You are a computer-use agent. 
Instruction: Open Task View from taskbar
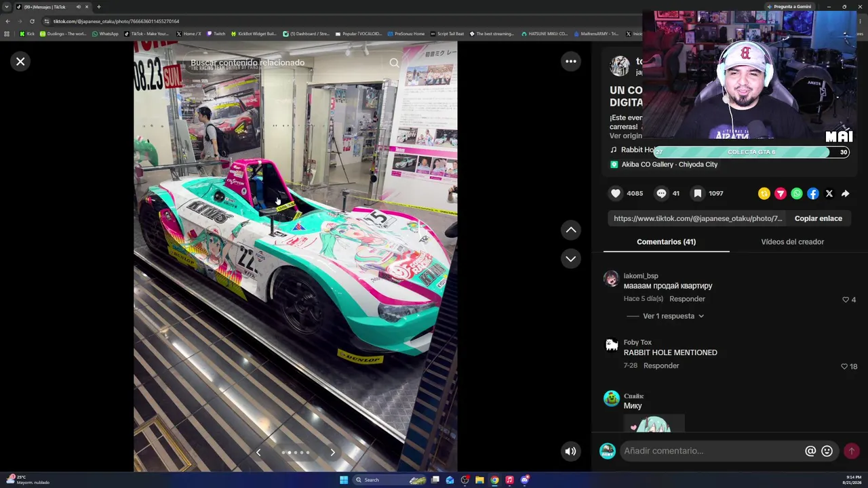point(435,480)
